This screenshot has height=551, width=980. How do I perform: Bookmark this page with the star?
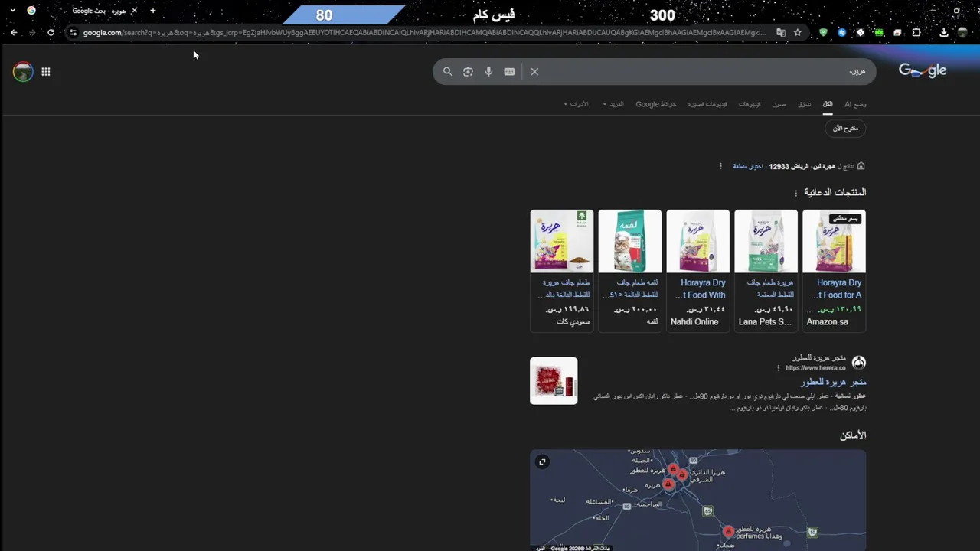(x=798, y=32)
